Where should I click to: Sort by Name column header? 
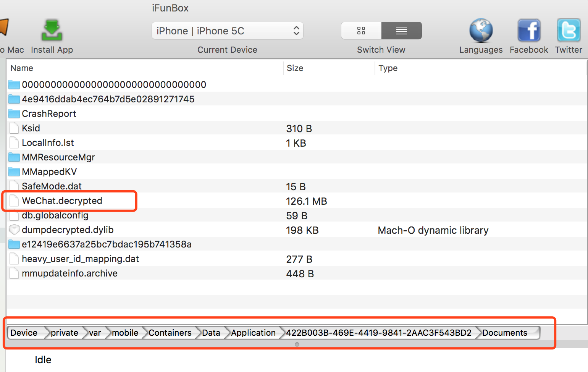22,68
